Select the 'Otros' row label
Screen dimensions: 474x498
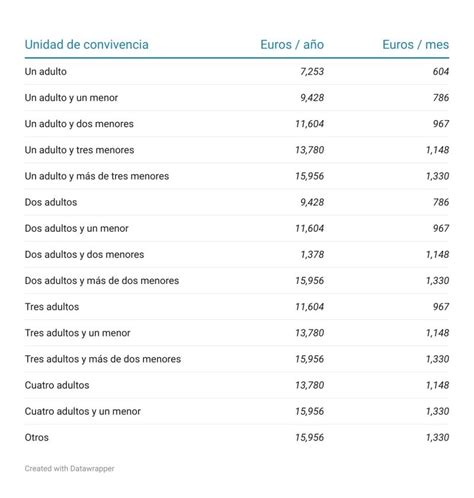point(37,437)
